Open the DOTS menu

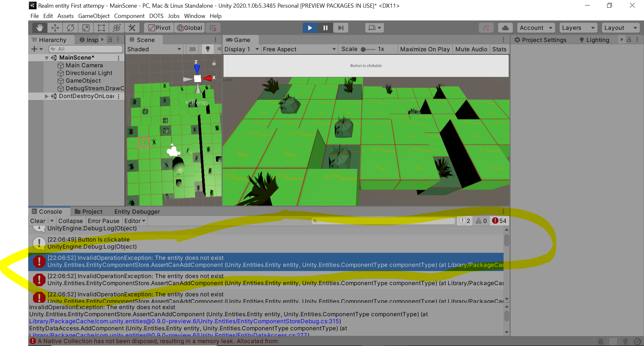click(x=156, y=16)
